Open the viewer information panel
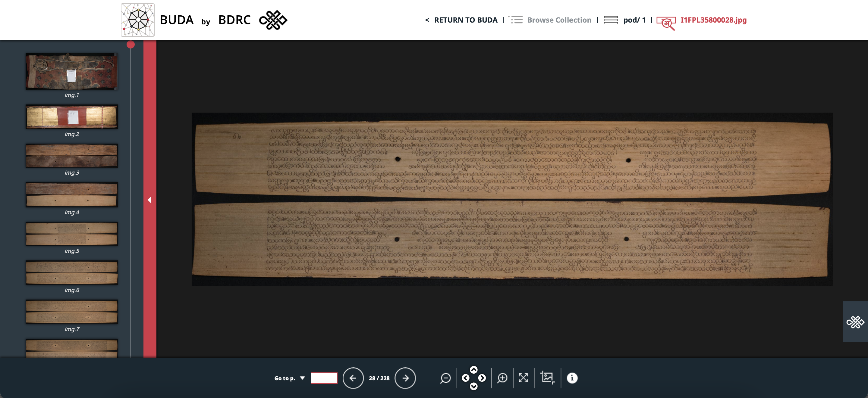This screenshot has height=398, width=868. 572,378
